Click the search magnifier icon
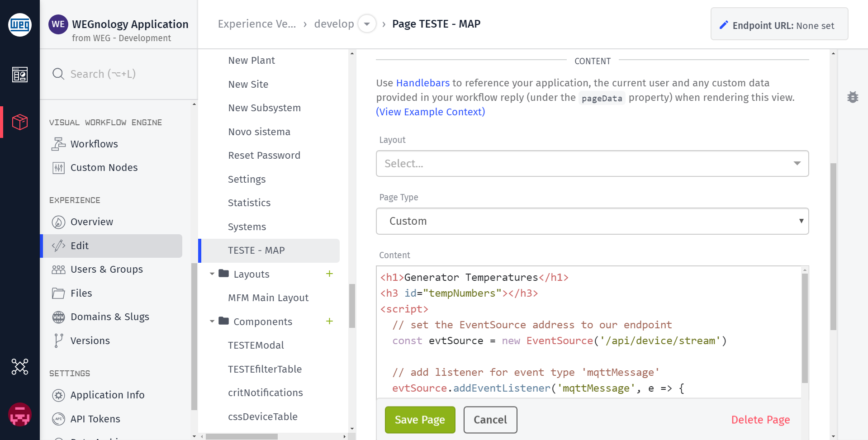868x440 pixels. click(x=58, y=74)
